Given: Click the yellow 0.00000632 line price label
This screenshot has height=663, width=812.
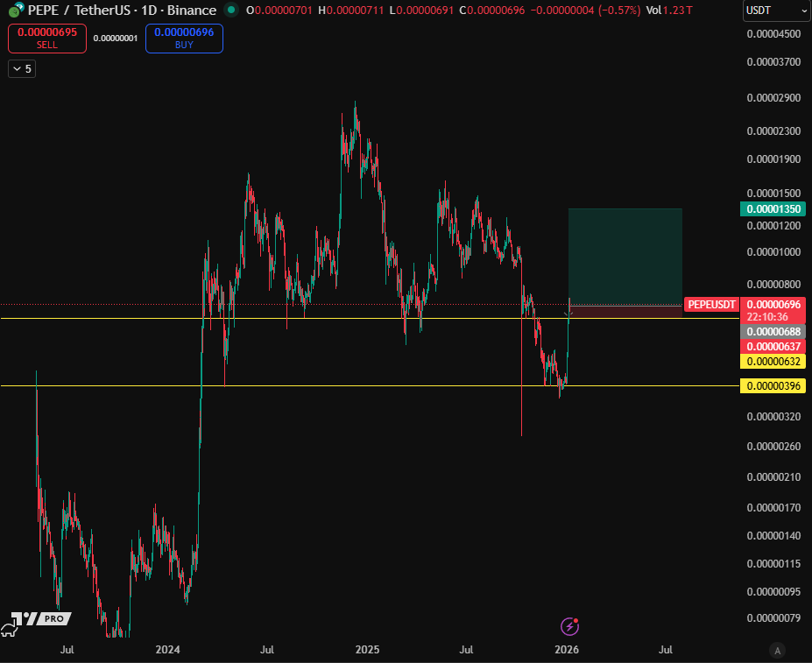Looking at the screenshot, I should [773, 362].
